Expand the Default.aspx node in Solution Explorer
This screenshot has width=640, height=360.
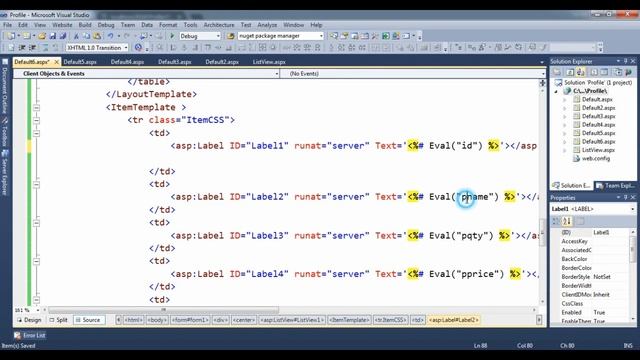(565, 100)
